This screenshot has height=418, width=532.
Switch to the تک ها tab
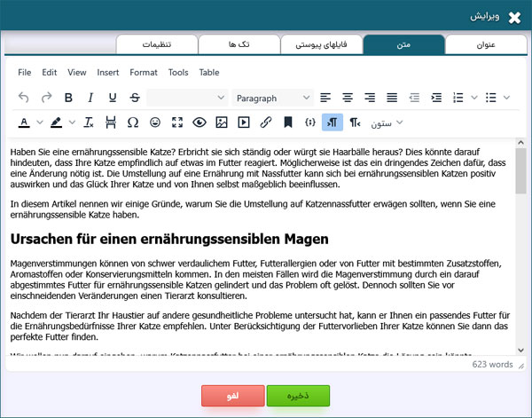(239, 44)
